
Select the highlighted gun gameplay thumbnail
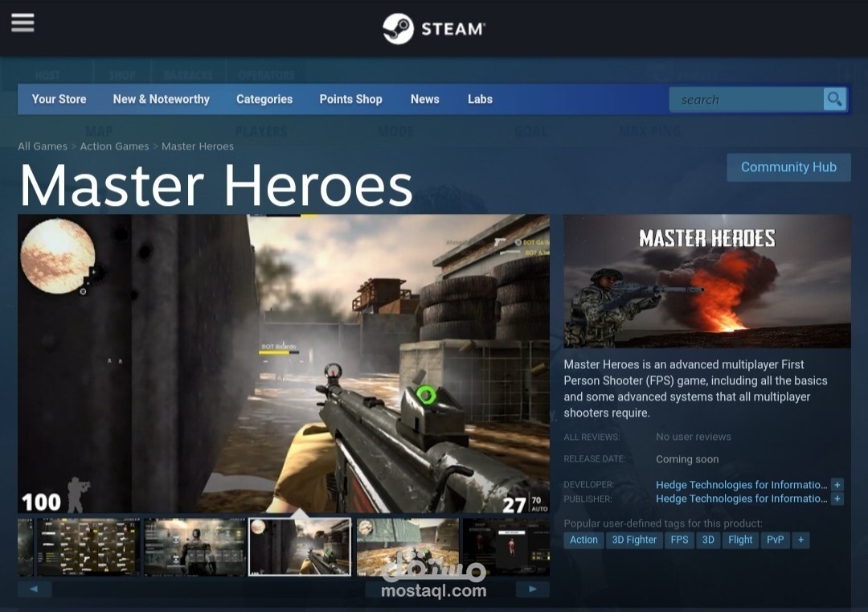[300, 547]
